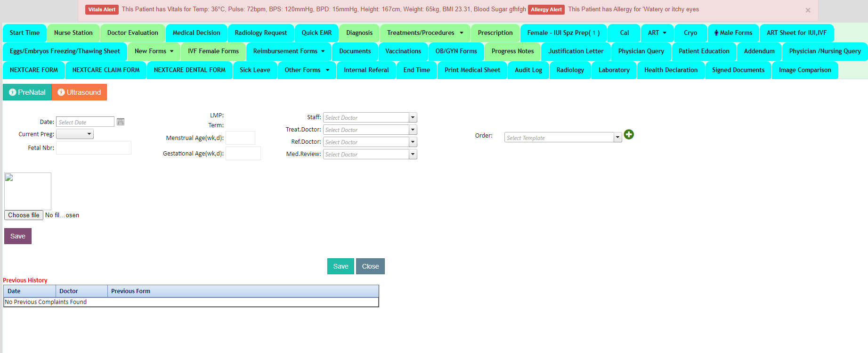868x353 pixels.
Task: Open Eggs/Embryos Freezing/Thawing Sheet
Action: pos(65,51)
